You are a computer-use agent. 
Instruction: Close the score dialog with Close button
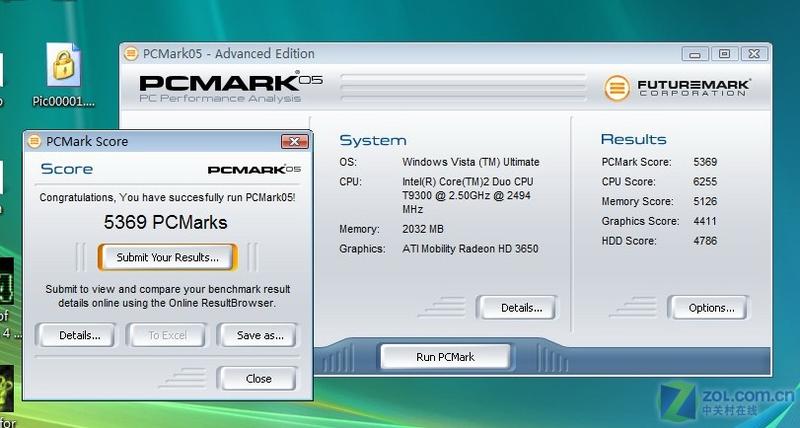coord(258,379)
